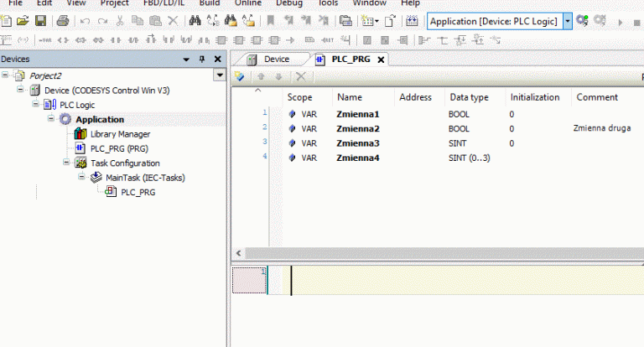This screenshot has height=347, width=644.
Task: Click the Save project toolbar icon
Action: [x=40, y=20]
